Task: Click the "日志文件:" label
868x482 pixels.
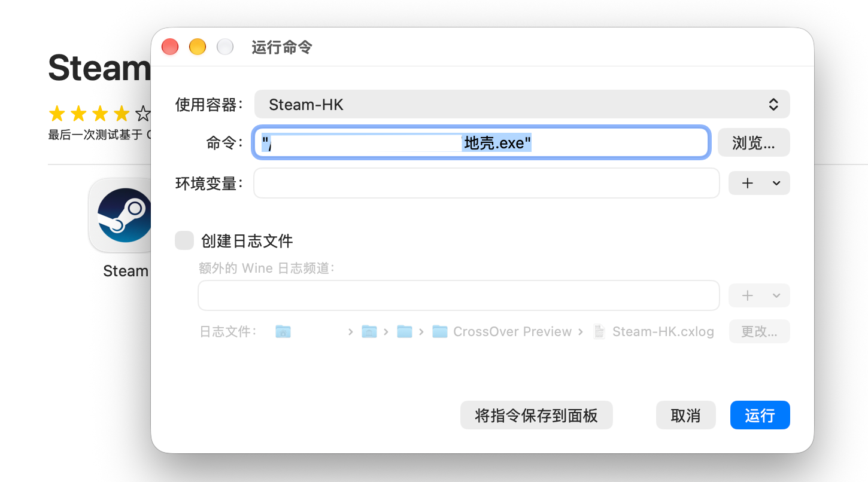Action: [229, 331]
